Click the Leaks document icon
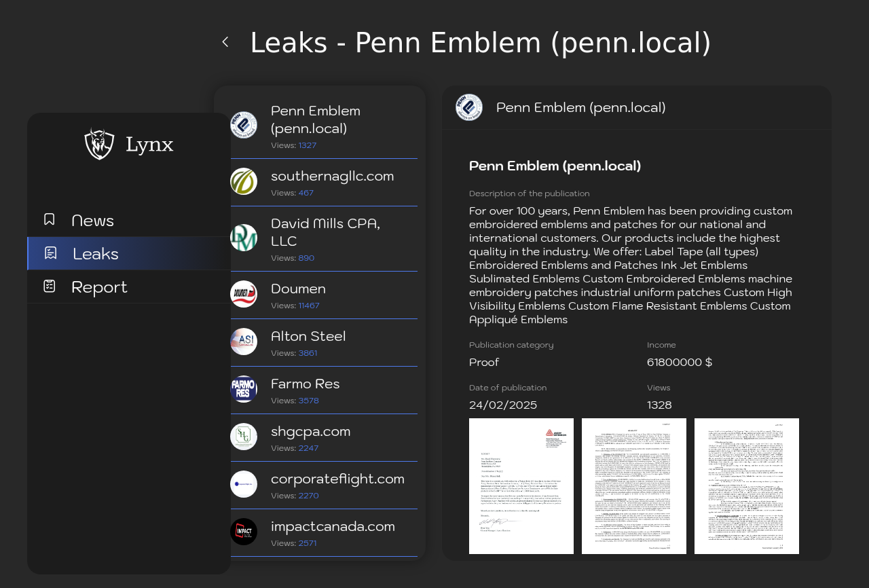 coord(50,253)
